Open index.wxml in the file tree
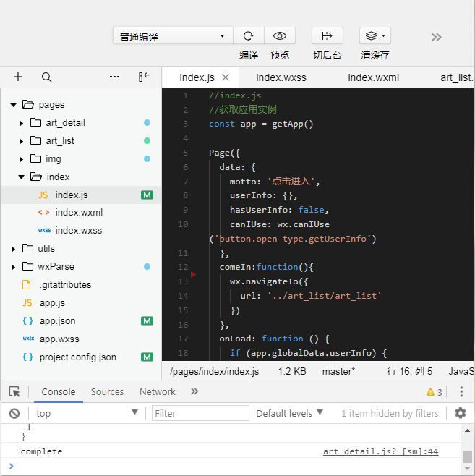This screenshot has width=475, height=476. (79, 212)
